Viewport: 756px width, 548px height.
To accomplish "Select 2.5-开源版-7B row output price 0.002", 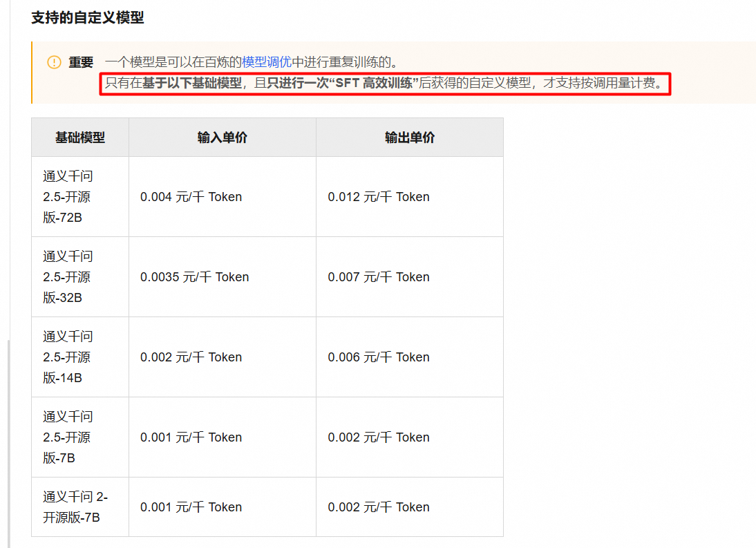I will [379, 437].
